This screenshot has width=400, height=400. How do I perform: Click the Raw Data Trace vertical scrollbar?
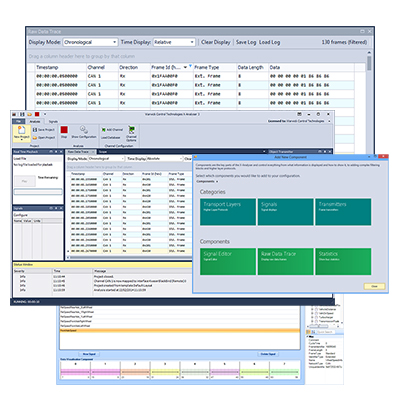click(369, 100)
